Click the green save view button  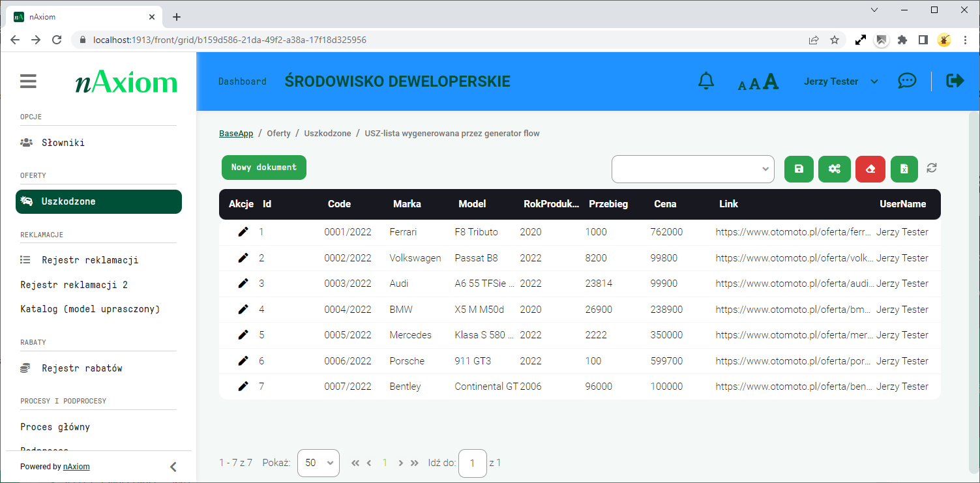click(799, 169)
